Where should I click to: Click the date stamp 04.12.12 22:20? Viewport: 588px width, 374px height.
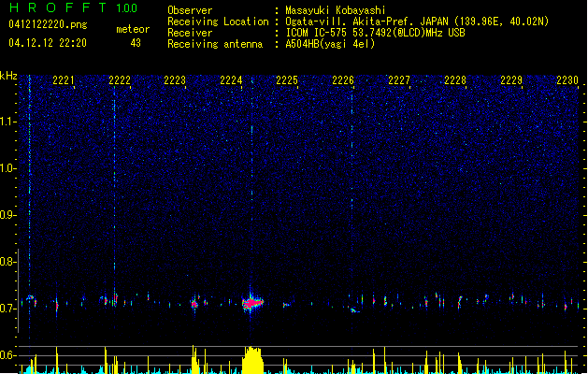click(48, 43)
